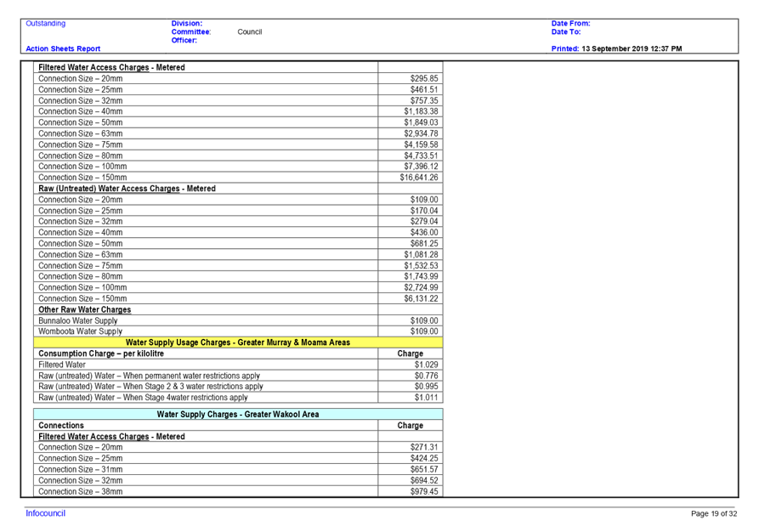Viewport: 759px width, 532px height.
Task: Click the Filtered Water row label
Action: coord(62,365)
